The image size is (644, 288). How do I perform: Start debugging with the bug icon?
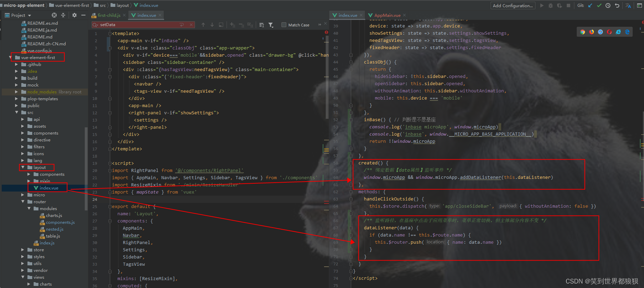point(551,5)
